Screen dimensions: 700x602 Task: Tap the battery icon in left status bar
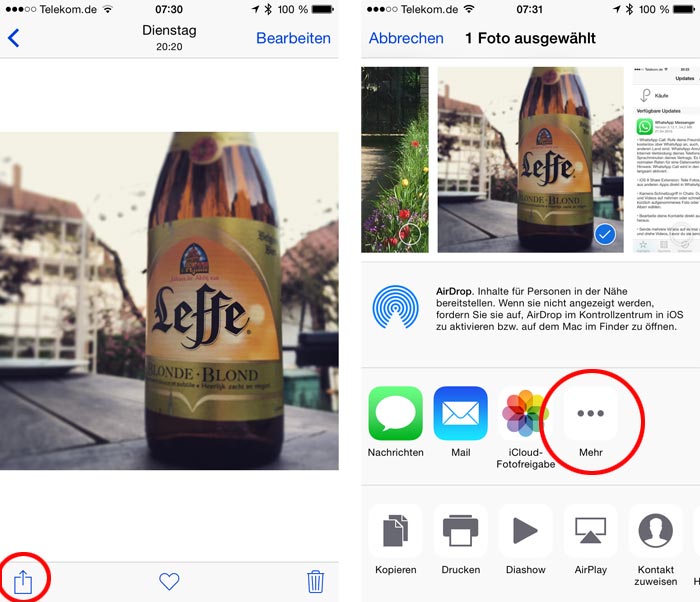click(x=323, y=9)
